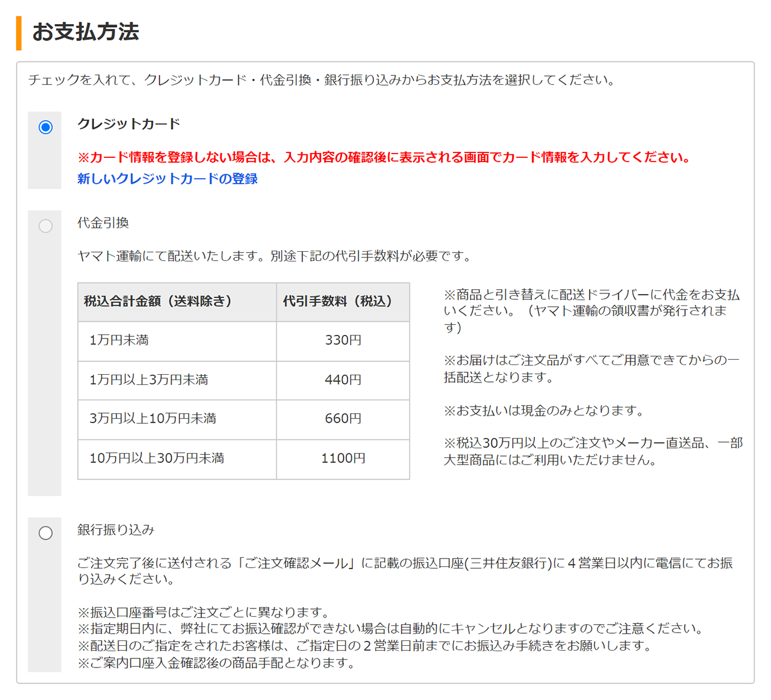Click the 1万円以上3万円未満 table cell

coord(177,380)
